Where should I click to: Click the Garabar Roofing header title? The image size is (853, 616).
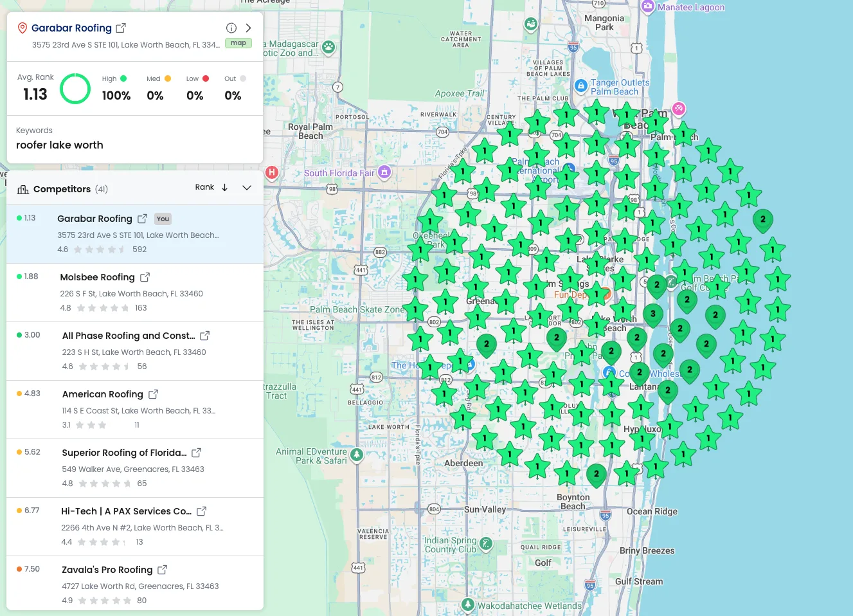tap(71, 28)
